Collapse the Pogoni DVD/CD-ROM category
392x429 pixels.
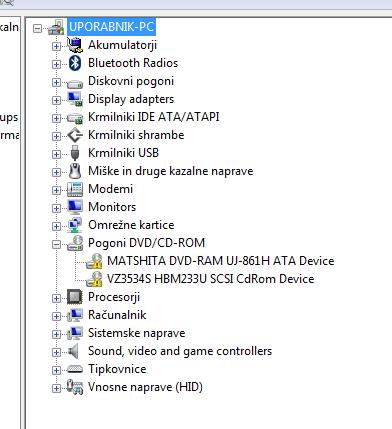(56, 244)
